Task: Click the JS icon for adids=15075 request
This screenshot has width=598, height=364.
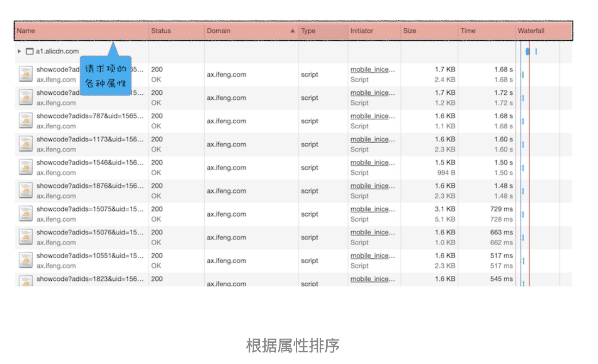Action: pos(26,214)
